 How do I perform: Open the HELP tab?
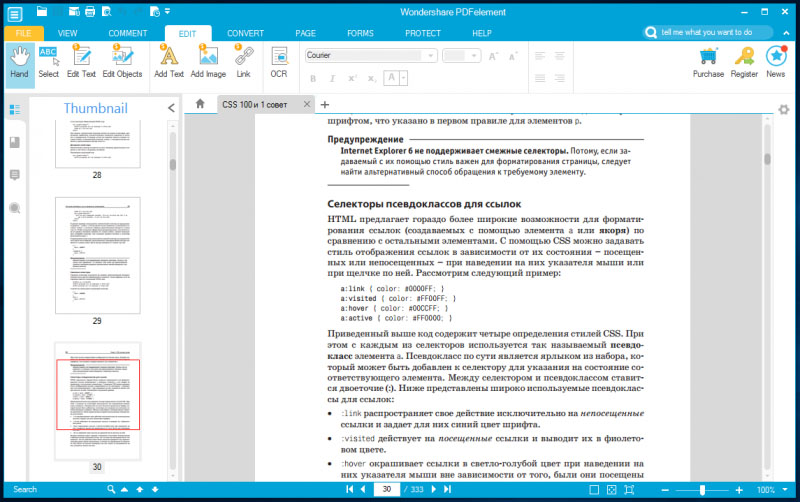pos(482,33)
